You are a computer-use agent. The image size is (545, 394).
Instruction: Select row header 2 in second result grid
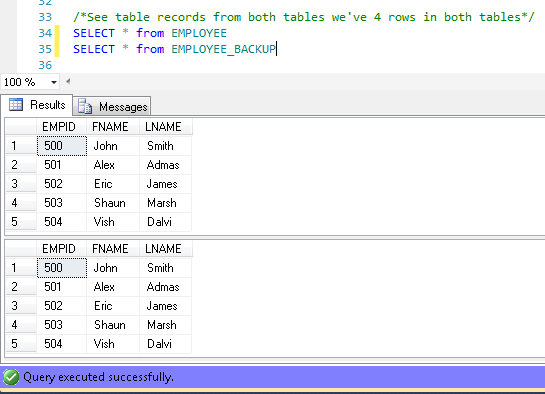[21, 287]
